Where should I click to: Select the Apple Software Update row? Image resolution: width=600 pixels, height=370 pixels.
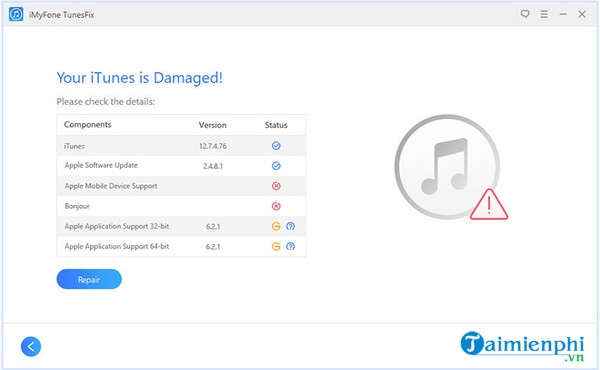(x=181, y=166)
